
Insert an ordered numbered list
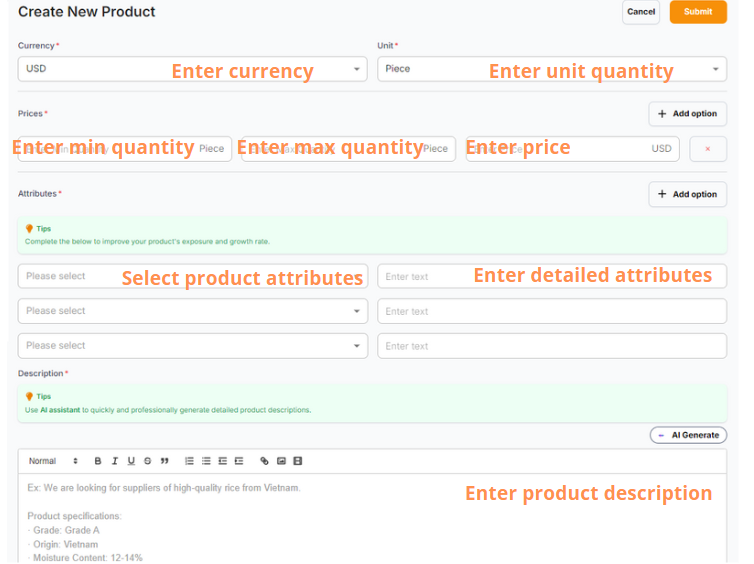[x=189, y=461]
